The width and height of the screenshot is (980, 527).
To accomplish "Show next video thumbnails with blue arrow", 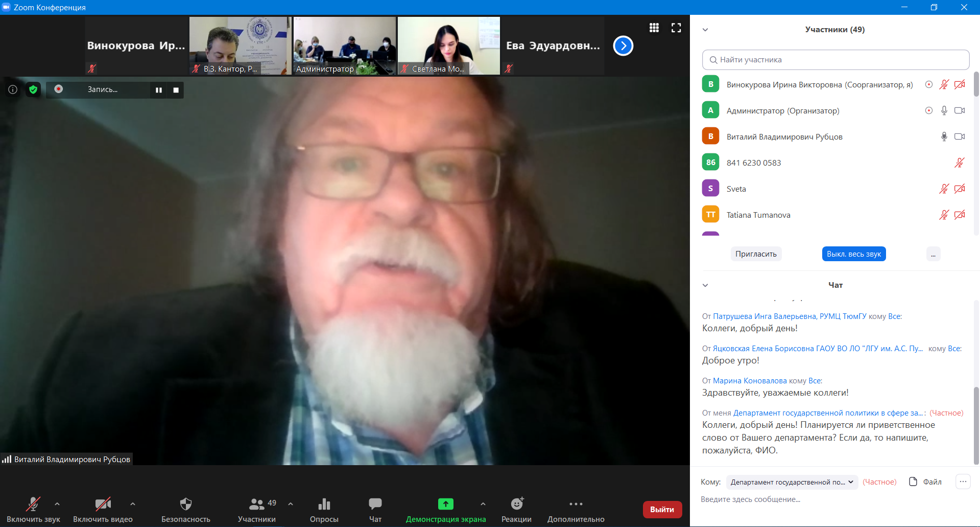I will [623, 46].
